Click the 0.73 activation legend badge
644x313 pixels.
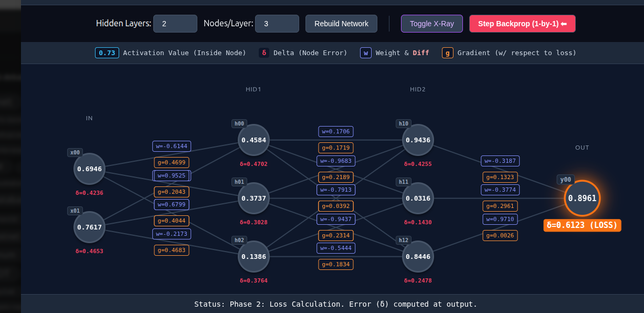tap(107, 53)
